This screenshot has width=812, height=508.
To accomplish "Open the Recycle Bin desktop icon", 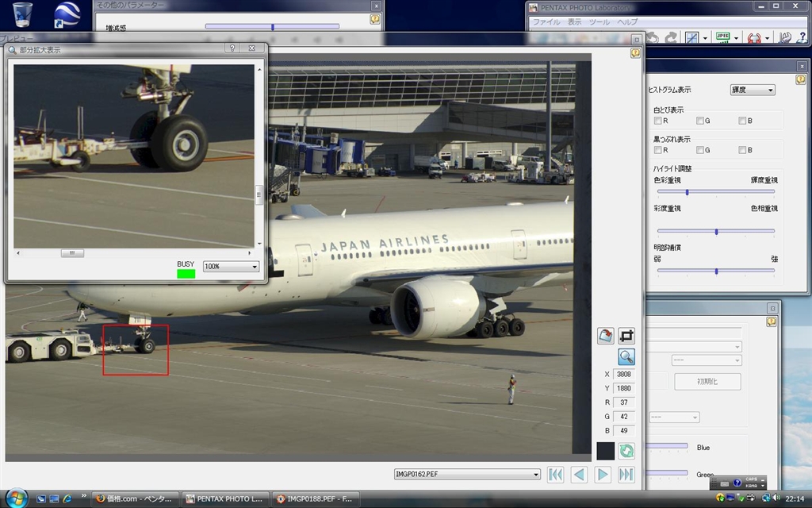I will [x=22, y=14].
